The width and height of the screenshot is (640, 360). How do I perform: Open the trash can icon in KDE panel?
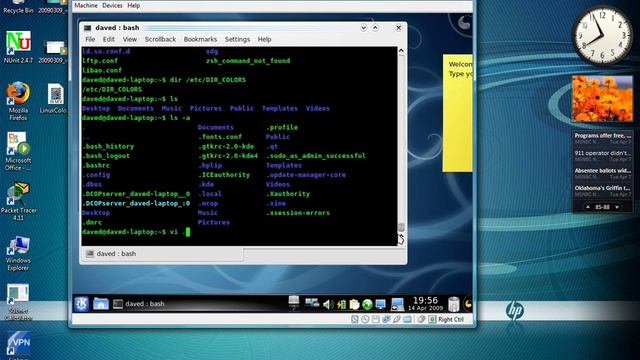pos(453,304)
